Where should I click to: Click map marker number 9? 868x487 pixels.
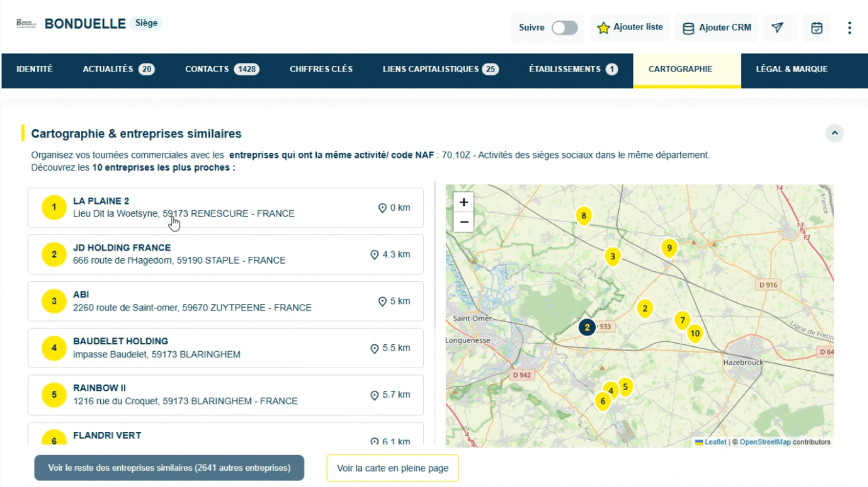[x=669, y=248]
